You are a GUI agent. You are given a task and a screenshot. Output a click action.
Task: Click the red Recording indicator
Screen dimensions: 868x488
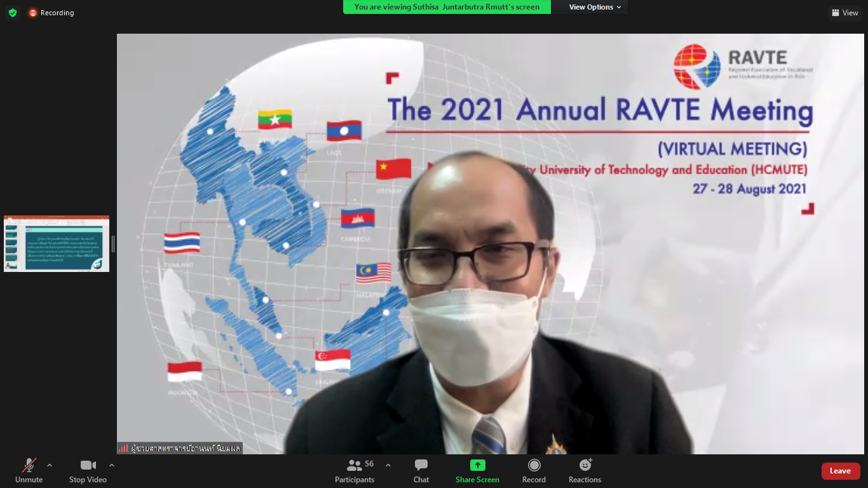point(51,13)
